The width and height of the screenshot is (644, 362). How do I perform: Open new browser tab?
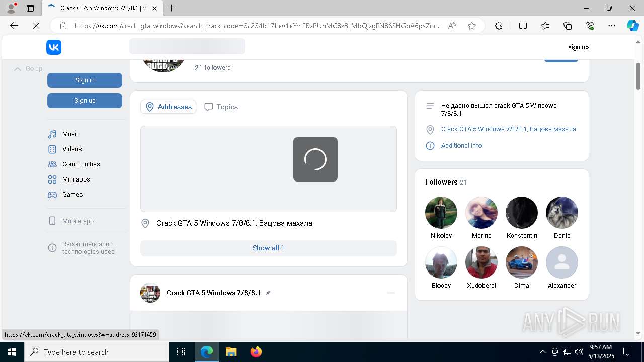coord(172,8)
